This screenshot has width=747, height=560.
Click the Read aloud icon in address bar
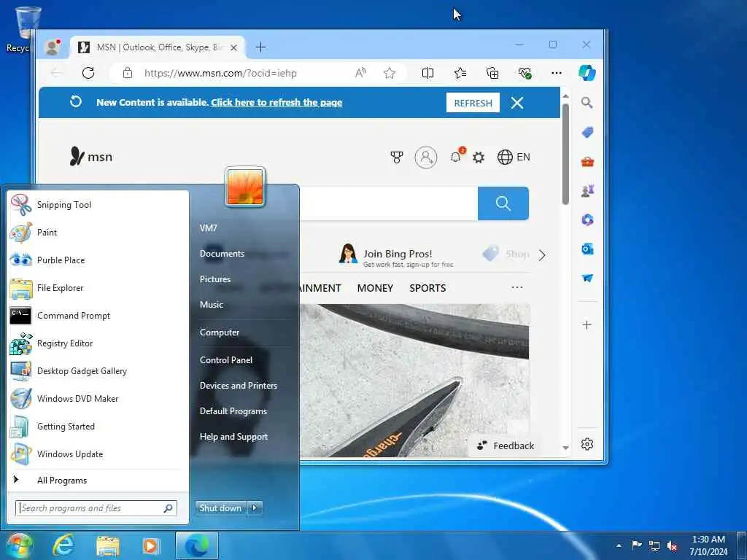click(x=360, y=73)
